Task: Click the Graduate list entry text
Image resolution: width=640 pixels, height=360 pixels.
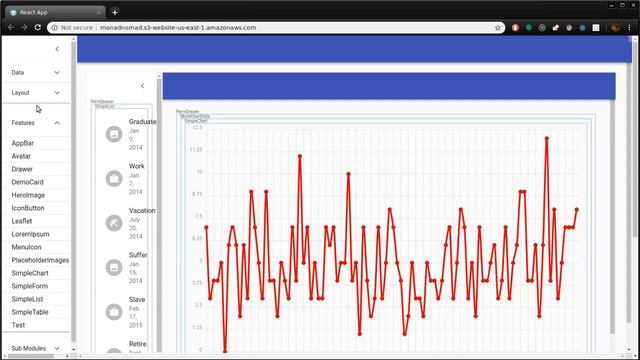Action: click(x=142, y=122)
